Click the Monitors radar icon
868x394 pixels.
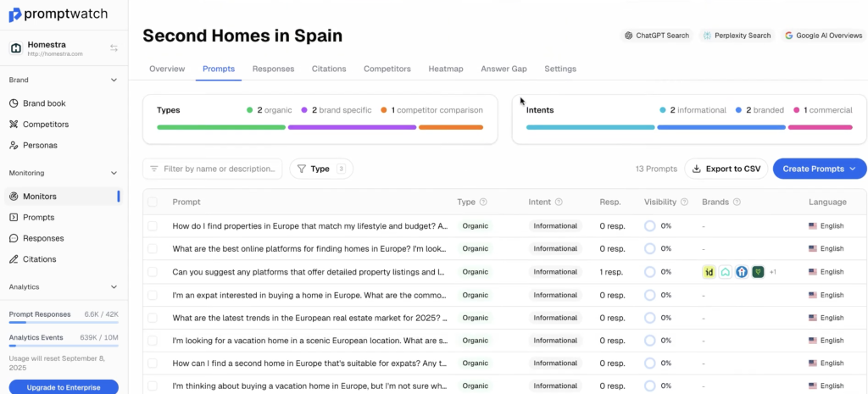(14, 197)
